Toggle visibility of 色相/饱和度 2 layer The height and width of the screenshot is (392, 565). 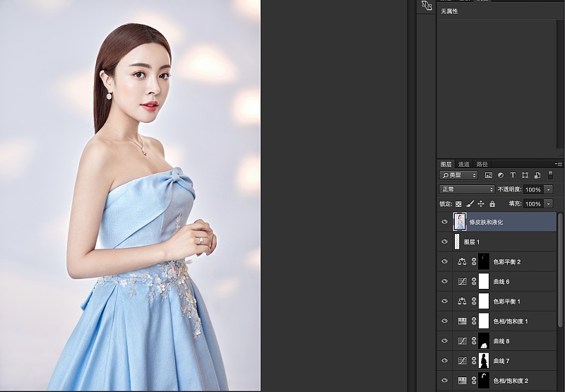click(445, 380)
